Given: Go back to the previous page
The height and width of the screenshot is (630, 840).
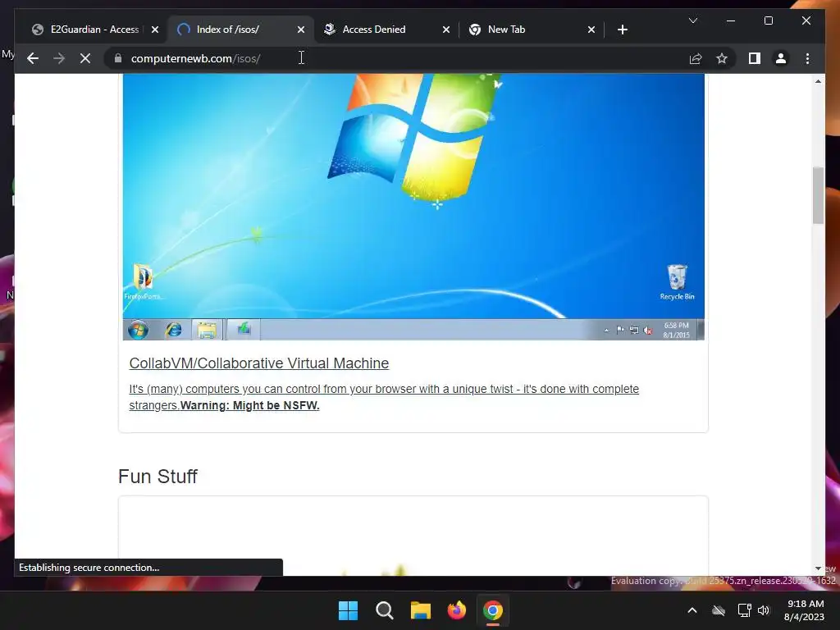Looking at the screenshot, I should [33, 58].
